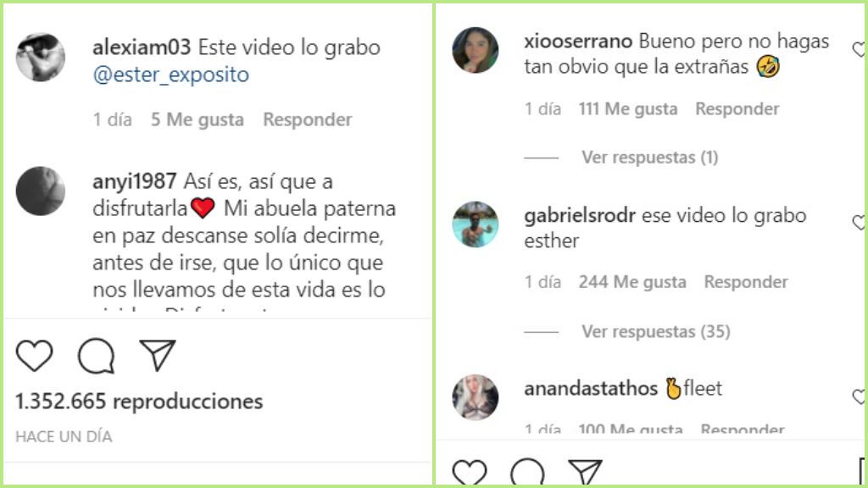Expand "Ver respuestas (1)" under xiooserrano's comment
Viewport: 868px width, 488px height.
coord(650,158)
